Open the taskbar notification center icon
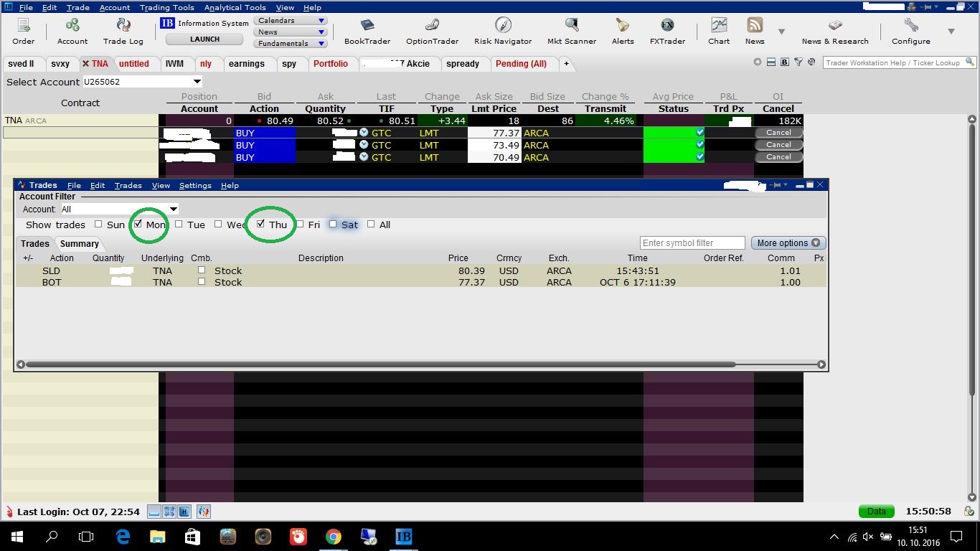Screen dimensions: 980x551 point(956,536)
